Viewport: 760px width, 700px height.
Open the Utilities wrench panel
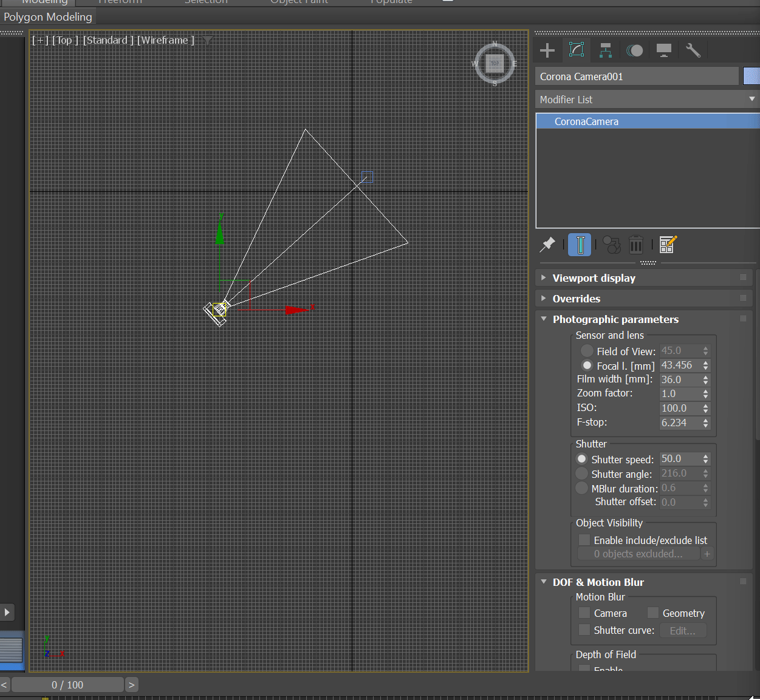tap(693, 50)
